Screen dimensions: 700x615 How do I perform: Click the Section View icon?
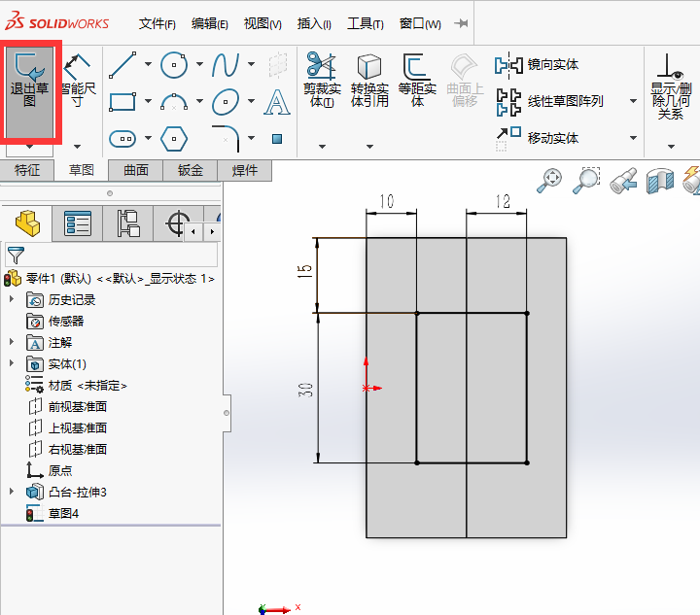pos(660,180)
